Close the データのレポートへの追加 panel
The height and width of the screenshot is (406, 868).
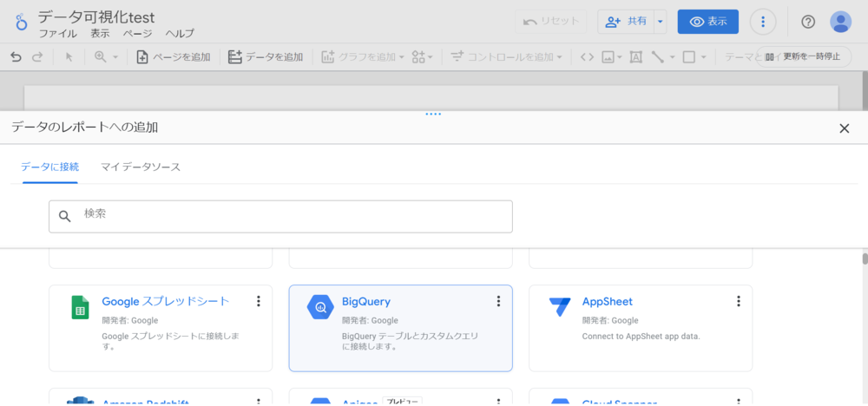[x=845, y=128]
